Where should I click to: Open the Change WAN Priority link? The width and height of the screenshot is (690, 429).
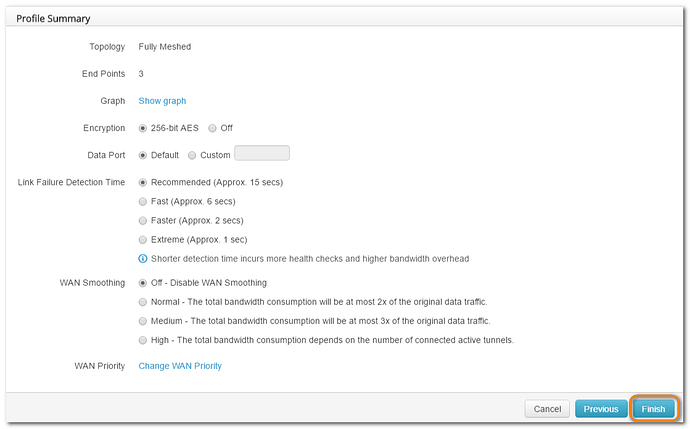coord(180,366)
